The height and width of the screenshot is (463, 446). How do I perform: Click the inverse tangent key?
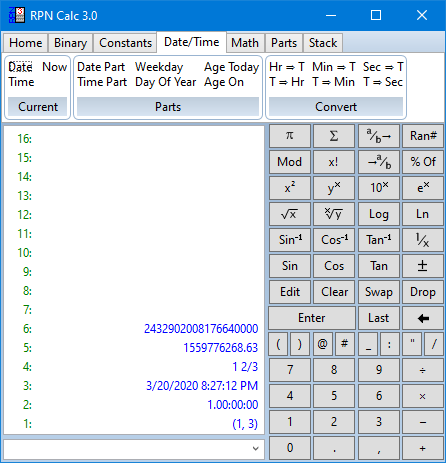pos(379,240)
